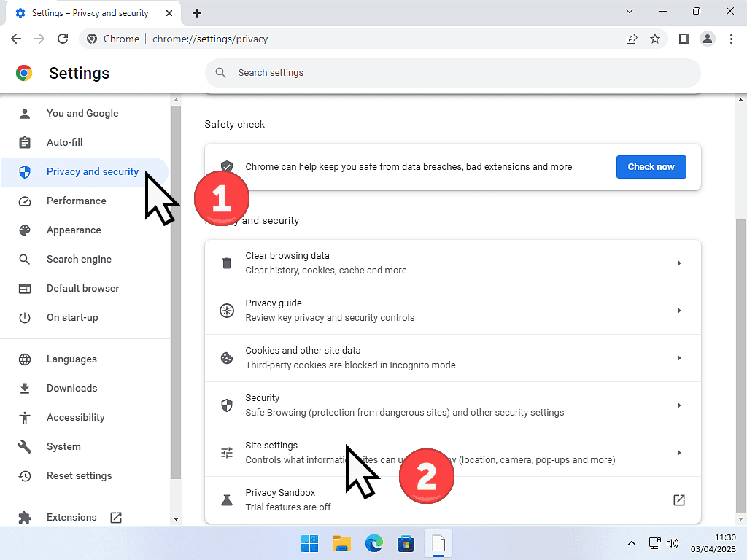
Task: Open Chrome's three-dot menu
Action: click(x=731, y=39)
